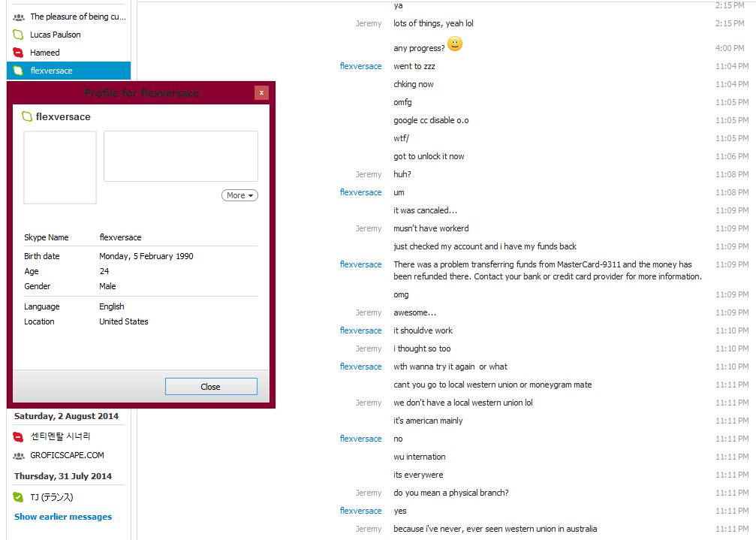
Task: Close the profile with the Close button
Action: (x=211, y=387)
